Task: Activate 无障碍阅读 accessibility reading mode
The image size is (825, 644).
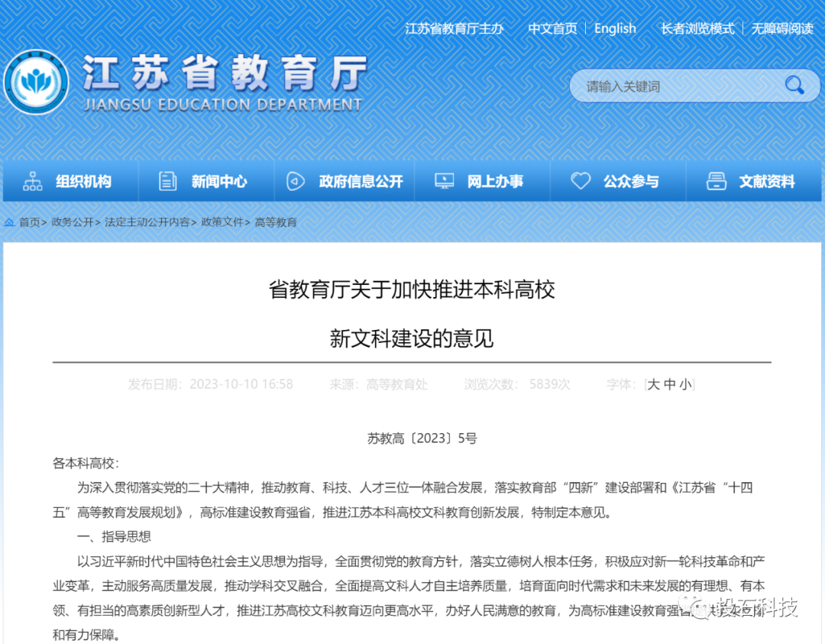Action: (781, 28)
